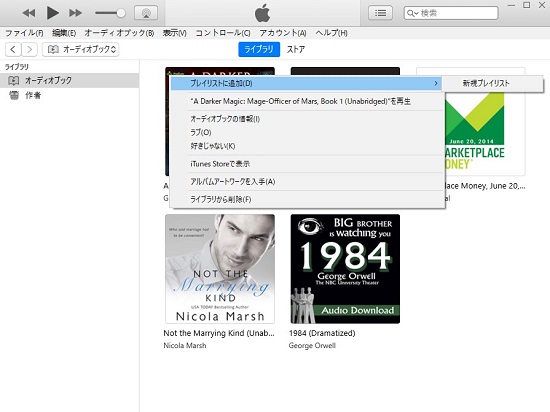Image resolution: width=550 pixels, height=412 pixels.
Task: Open the オーディオブック(B) menu
Action: [119, 33]
